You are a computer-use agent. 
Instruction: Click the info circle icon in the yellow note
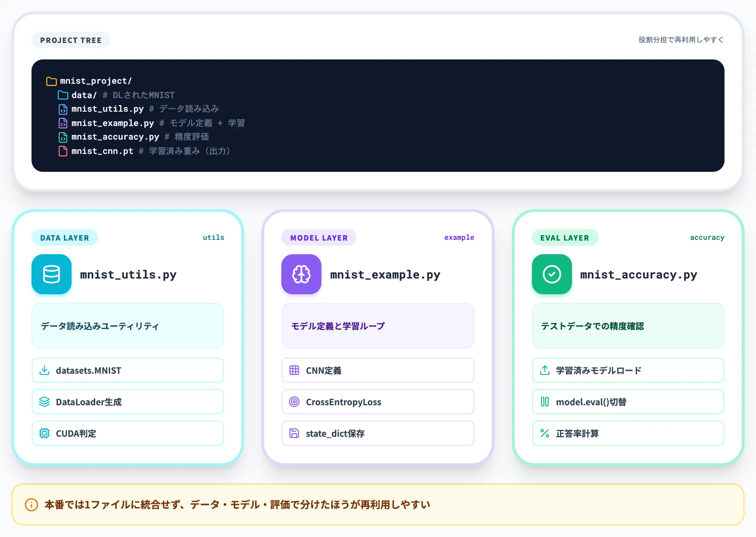point(31,505)
